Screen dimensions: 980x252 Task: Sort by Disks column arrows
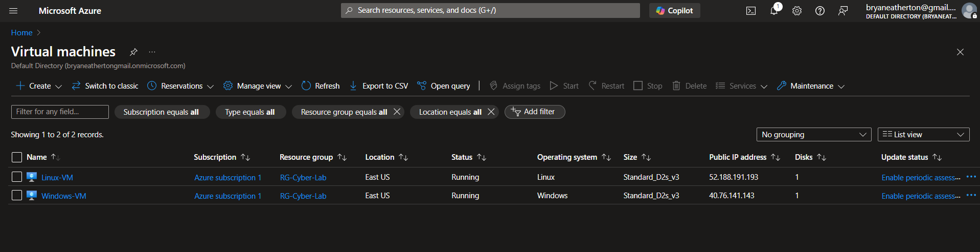822,157
